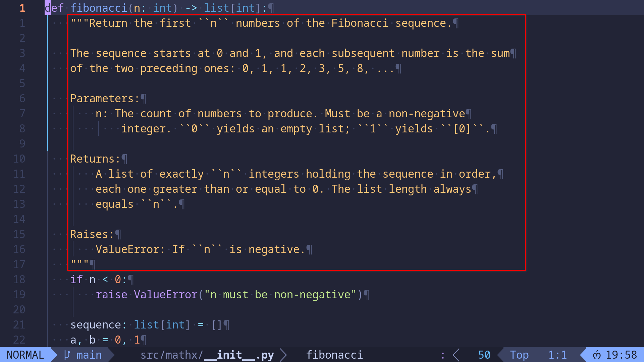Viewport: 644px width, 362px height.
Task: Place cursor on def keyword
Action: [54, 8]
